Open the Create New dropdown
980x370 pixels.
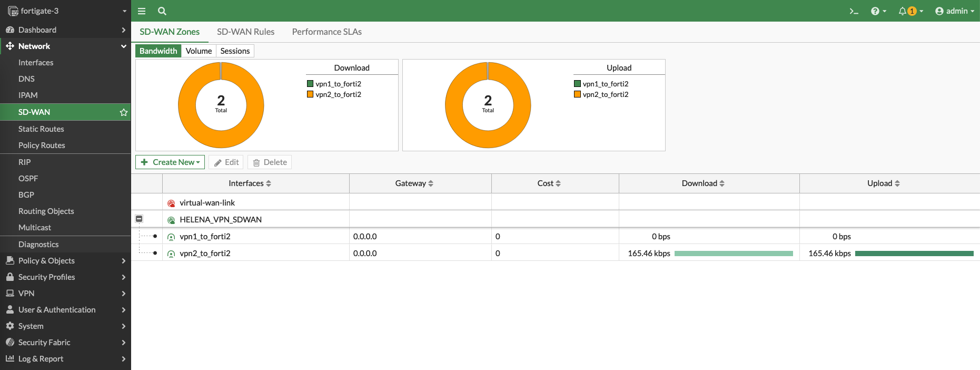click(170, 162)
